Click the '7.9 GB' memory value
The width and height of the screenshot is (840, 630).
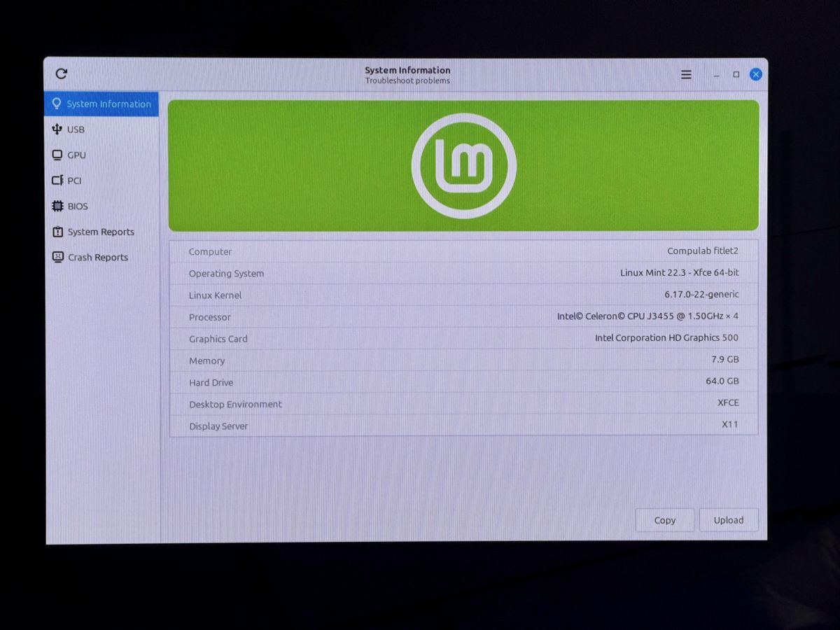(x=725, y=359)
